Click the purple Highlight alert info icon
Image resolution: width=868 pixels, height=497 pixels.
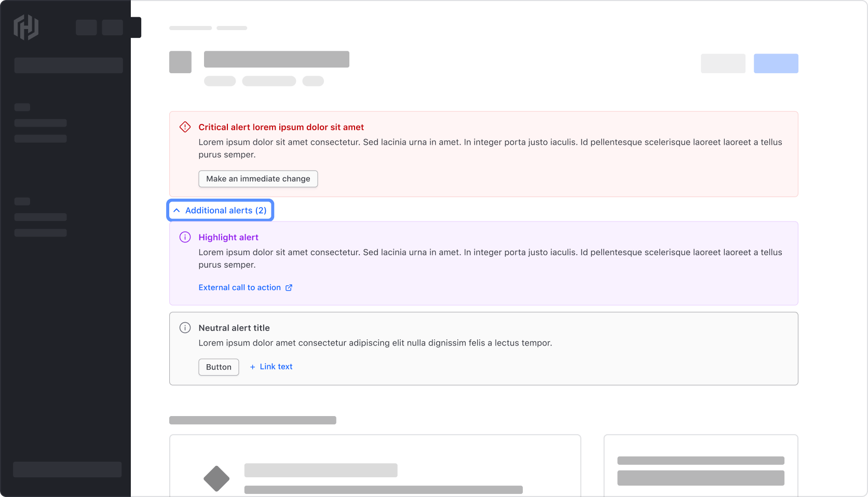[x=185, y=237]
